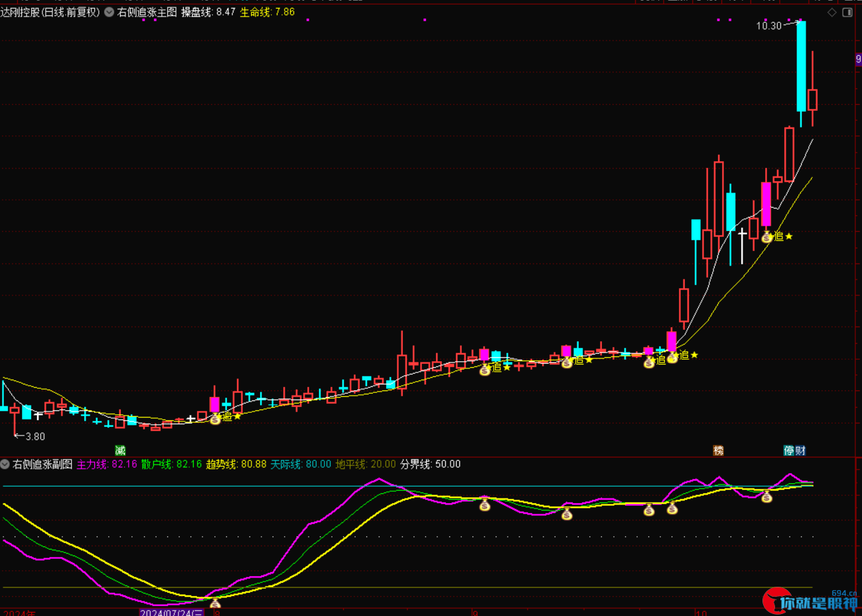862x616 pixels.
Task: Click the month 10 marker on time axis
Action: 703,613
